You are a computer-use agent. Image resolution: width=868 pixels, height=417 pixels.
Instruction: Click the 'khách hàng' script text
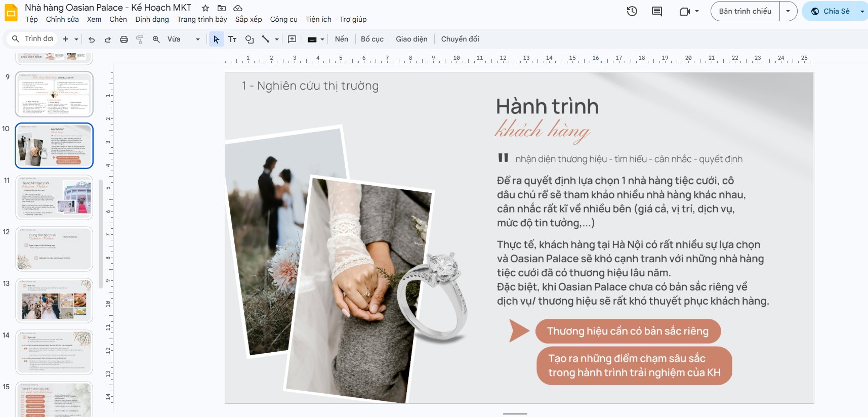[x=543, y=131]
